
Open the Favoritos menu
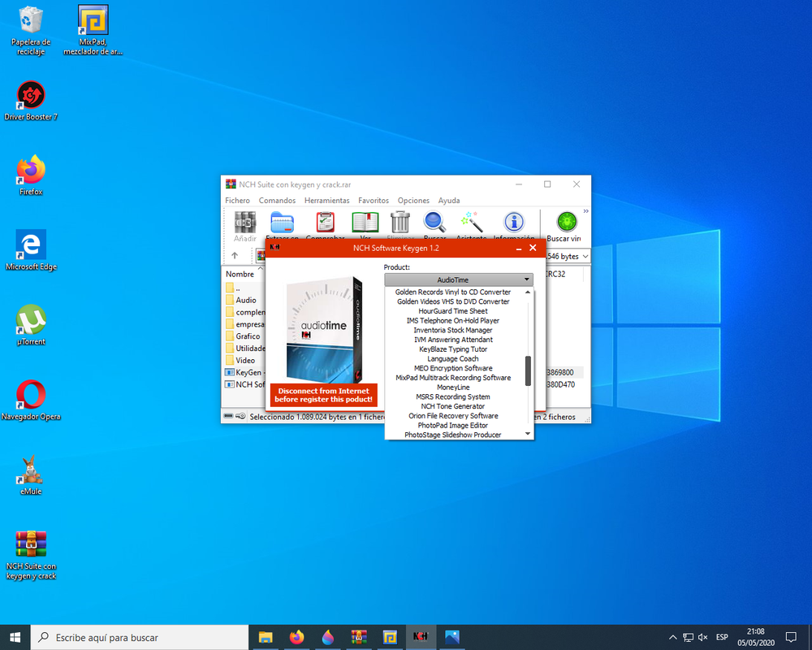click(374, 200)
